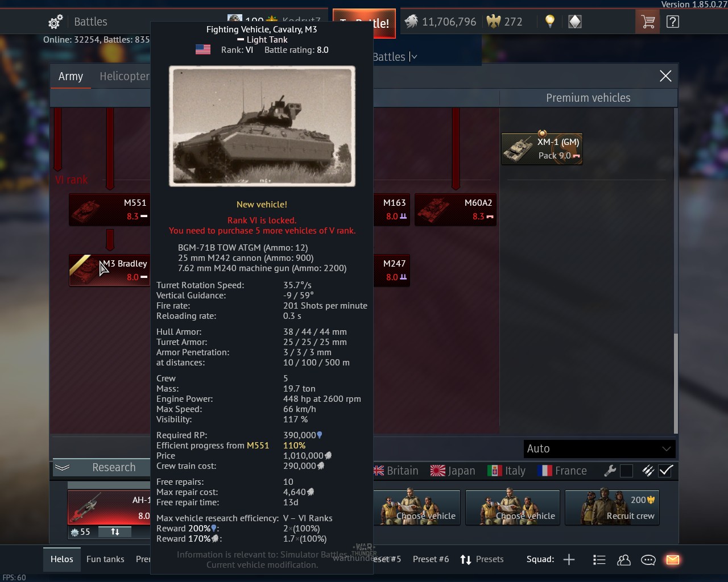This screenshot has height=582, width=728.
Task: Open the wrench modifications icon
Action: 610,471
